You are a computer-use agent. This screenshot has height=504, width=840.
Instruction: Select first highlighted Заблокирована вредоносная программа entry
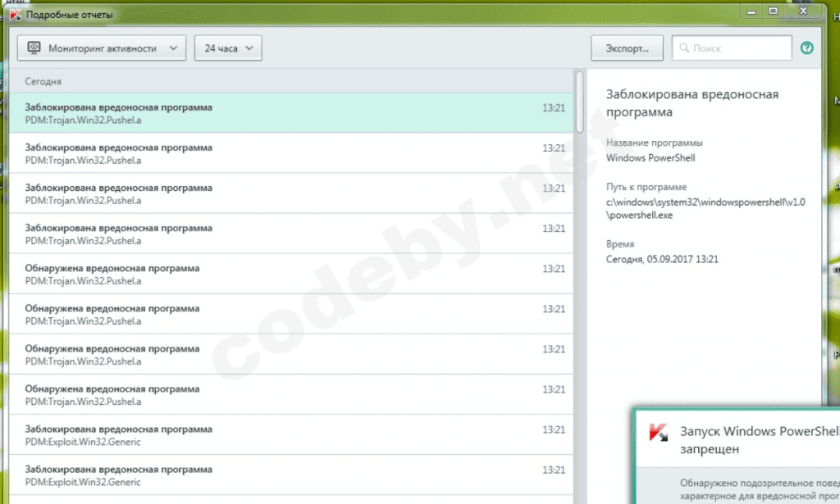[291, 113]
